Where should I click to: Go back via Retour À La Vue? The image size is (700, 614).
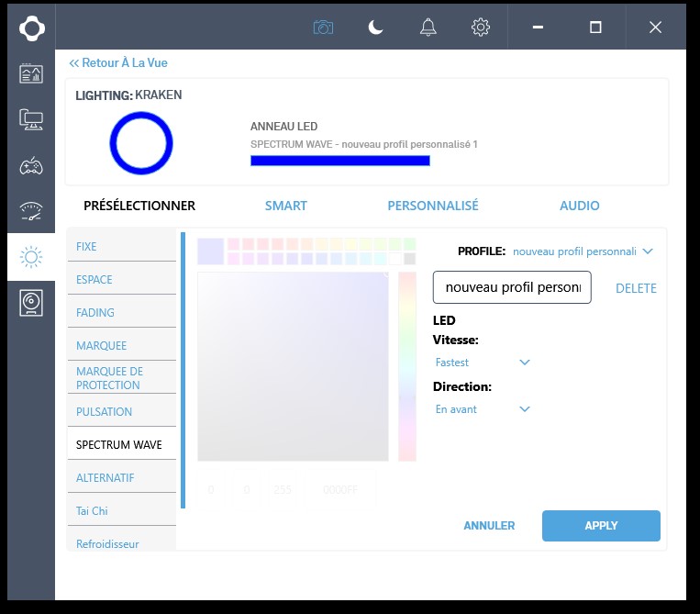coord(118,63)
